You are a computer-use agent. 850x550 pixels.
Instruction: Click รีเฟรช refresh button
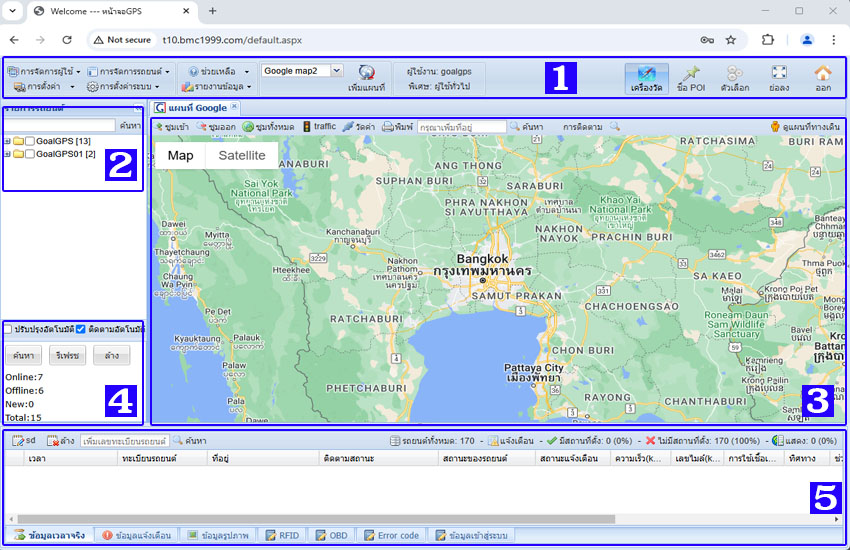tap(67, 355)
